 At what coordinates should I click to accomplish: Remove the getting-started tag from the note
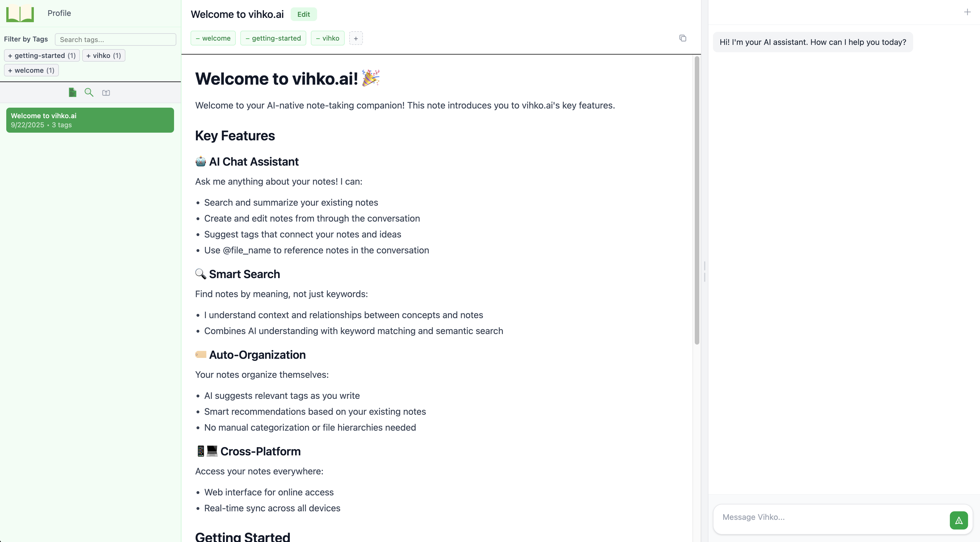pyautogui.click(x=247, y=38)
